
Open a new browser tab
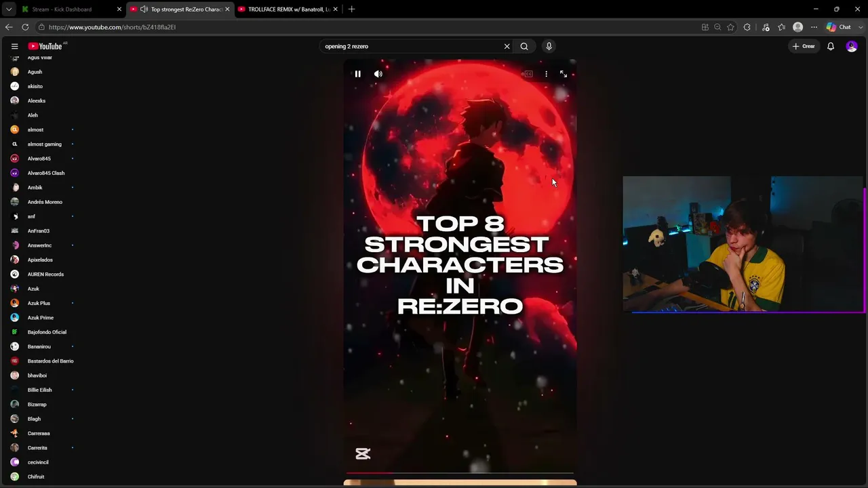tap(351, 9)
